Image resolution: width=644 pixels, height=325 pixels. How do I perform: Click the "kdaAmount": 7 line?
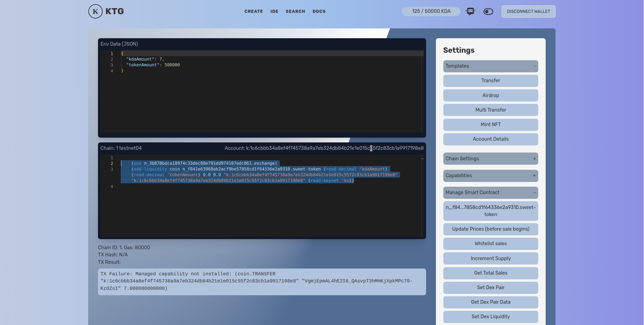click(x=145, y=59)
